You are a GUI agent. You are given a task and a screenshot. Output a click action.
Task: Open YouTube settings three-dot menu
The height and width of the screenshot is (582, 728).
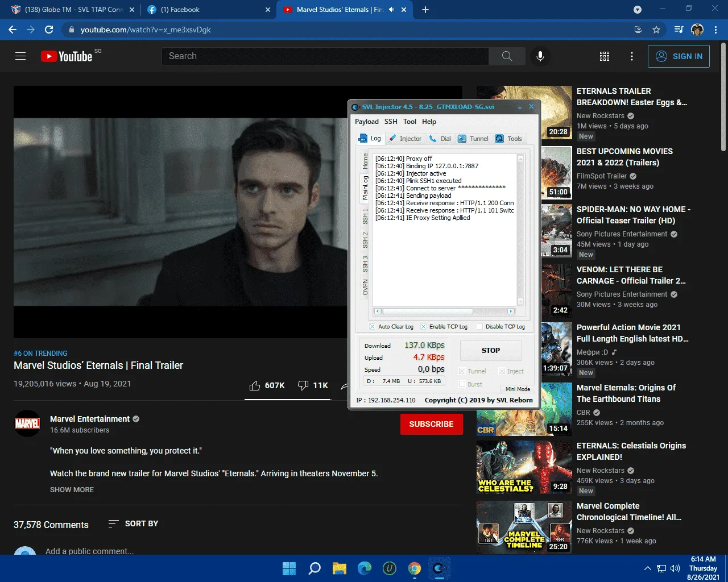tap(632, 56)
